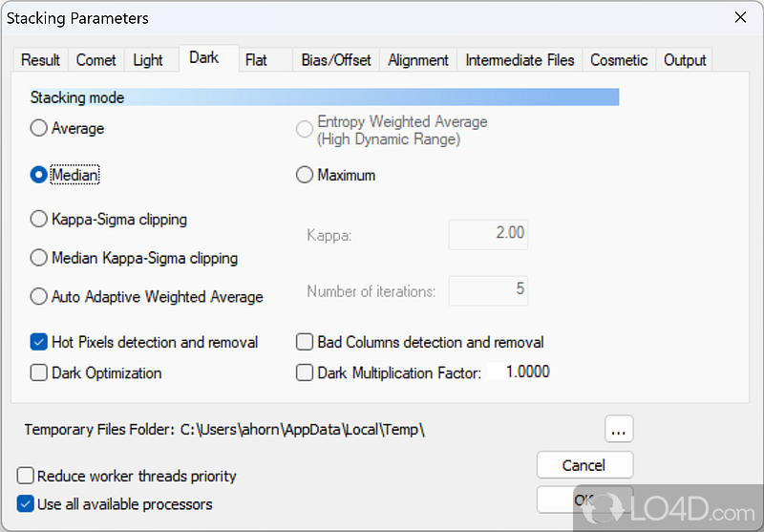Switch to the Result tab

click(x=40, y=60)
